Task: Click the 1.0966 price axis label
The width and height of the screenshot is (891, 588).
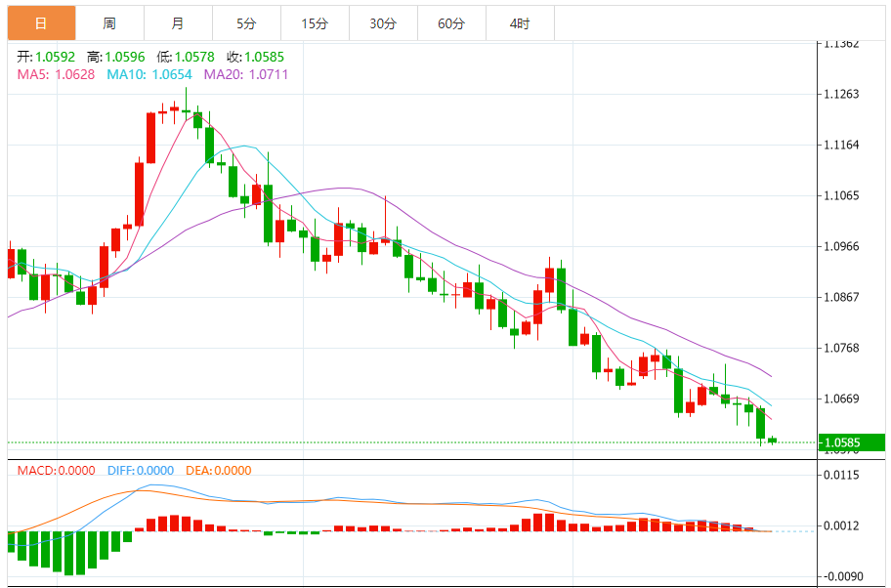Action: [x=841, y=246]
